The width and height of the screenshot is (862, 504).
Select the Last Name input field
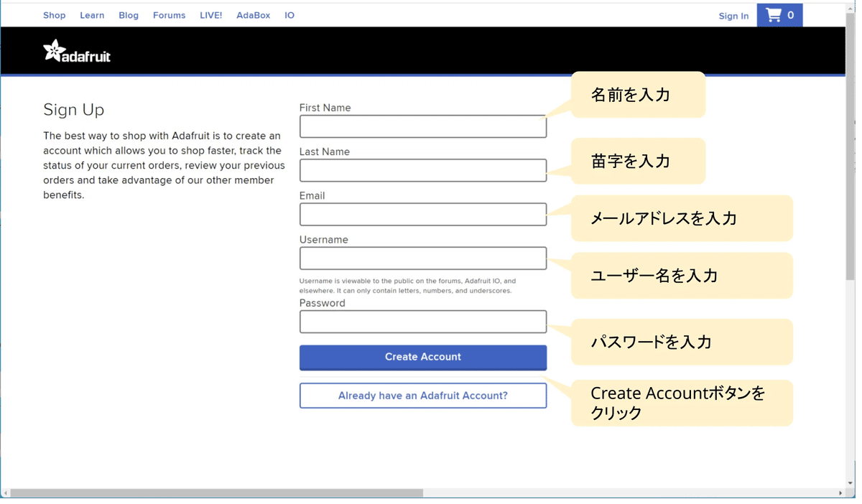(x=422, y=170)
